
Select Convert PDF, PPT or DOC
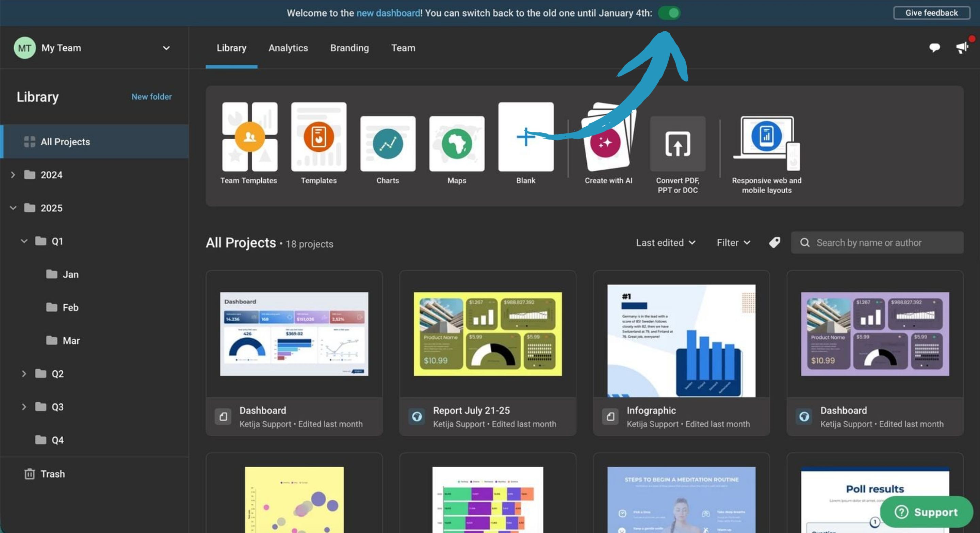click(x=677, y=143)
